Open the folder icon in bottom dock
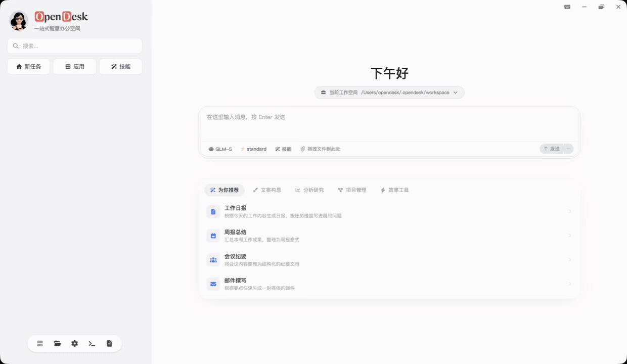The height and width of the screenshot is (364, 627). [57, 343]
